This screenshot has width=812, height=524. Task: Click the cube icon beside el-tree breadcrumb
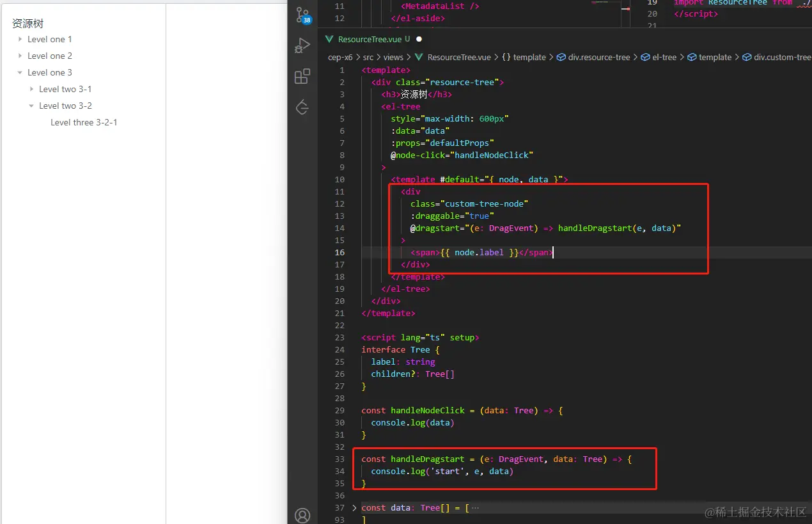point(644,57)
